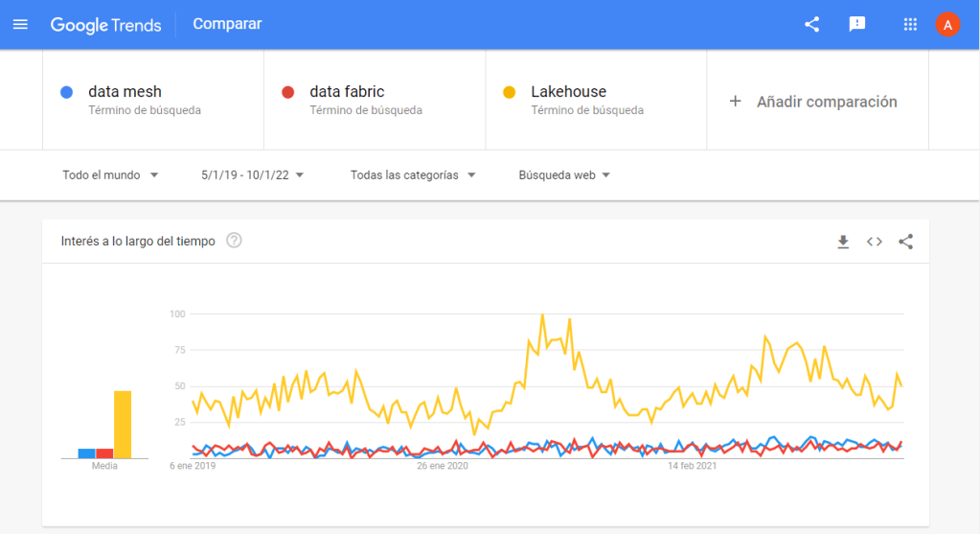Click Añadir comparación button

[x=813, y=101]
